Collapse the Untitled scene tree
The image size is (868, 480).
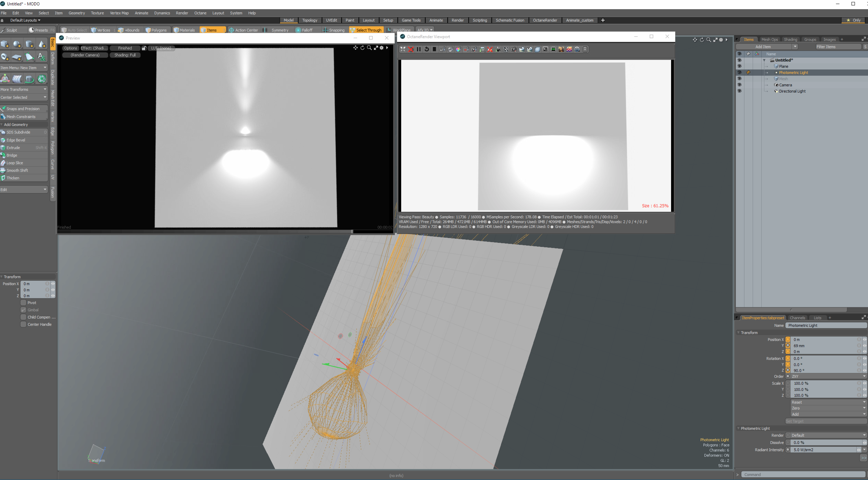click(x=764, y=60)
